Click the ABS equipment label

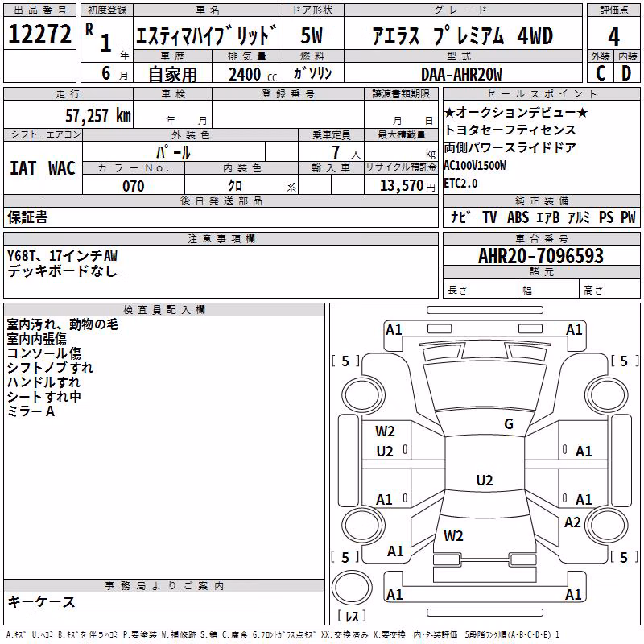[518, 217]
